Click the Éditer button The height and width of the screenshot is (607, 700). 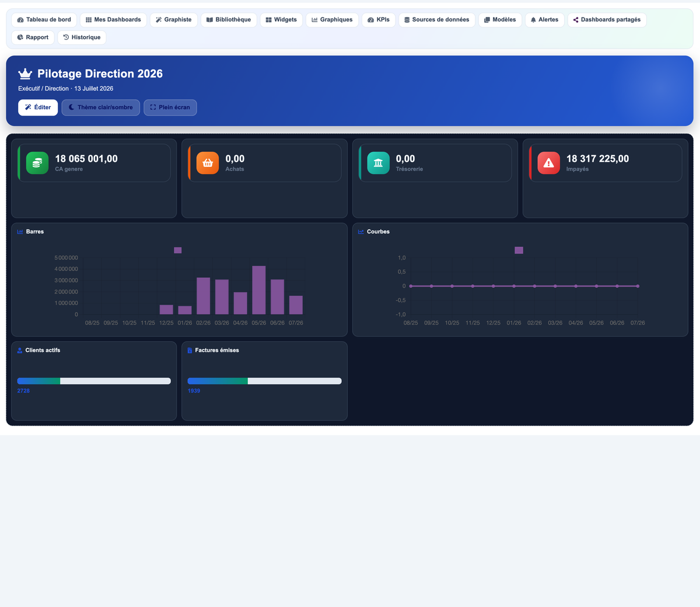(x=38, y=107)
